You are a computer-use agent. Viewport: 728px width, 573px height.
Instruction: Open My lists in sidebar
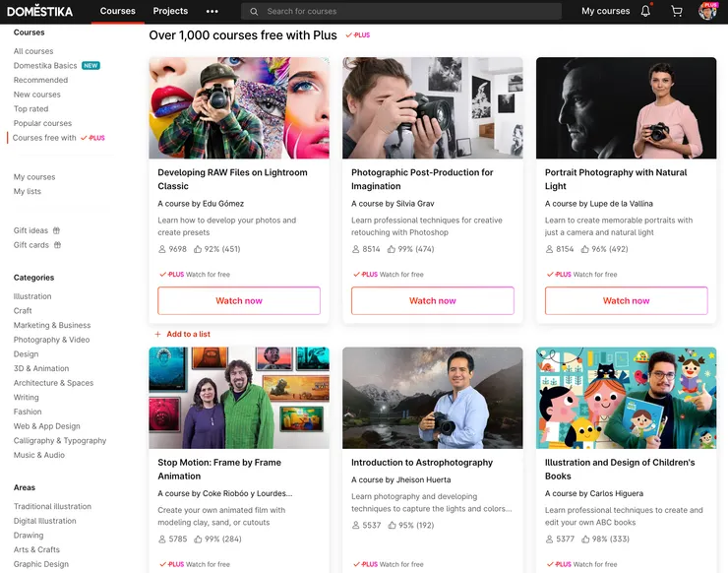[x=28, y=191]
